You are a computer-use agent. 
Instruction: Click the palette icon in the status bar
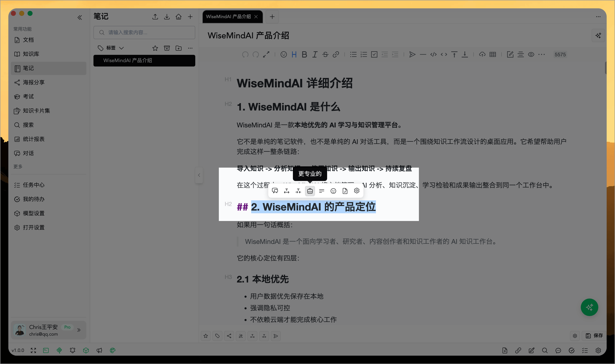point(113,350)
